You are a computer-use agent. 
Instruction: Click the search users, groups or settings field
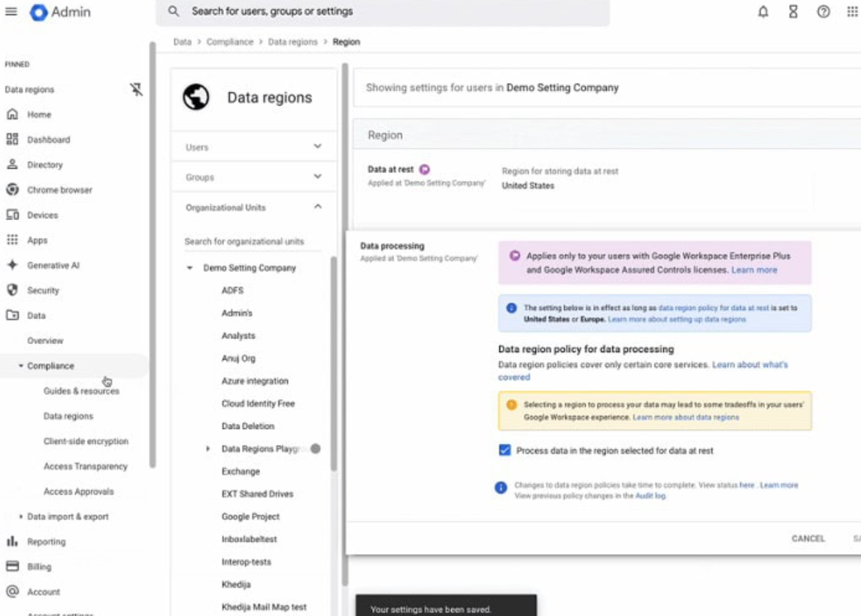(383, 12)
